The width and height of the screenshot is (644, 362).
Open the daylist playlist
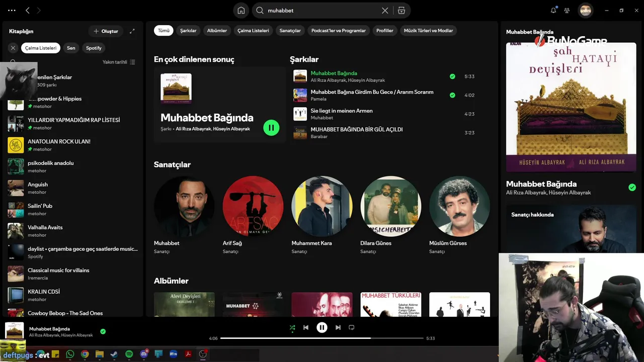pyautogui.click(x=73, y=252)
